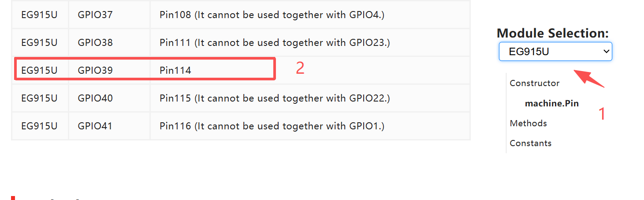Click the Pin108 description cell
644x200 pixels.
point(272,15)
